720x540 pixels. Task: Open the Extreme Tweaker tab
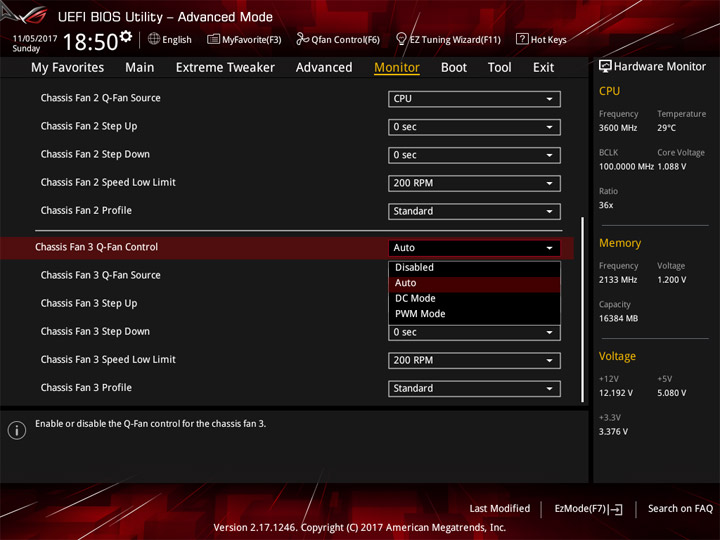pyautogui.click(x=225, y=68)
